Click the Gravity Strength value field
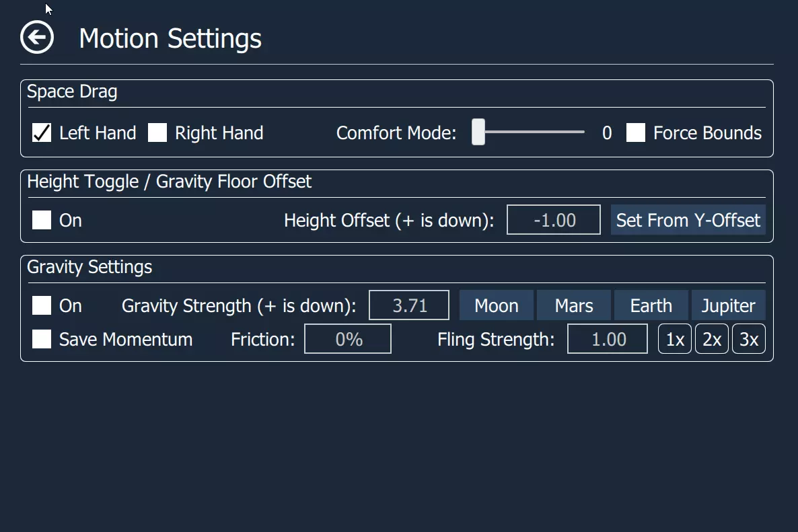Viewport: 798px width, 532px height. pos(409,306)
